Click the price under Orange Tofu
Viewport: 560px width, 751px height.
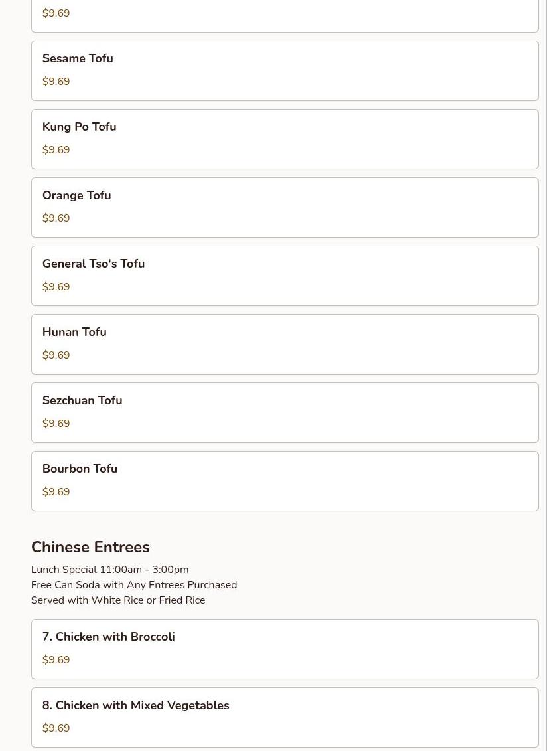pos(56,218)
